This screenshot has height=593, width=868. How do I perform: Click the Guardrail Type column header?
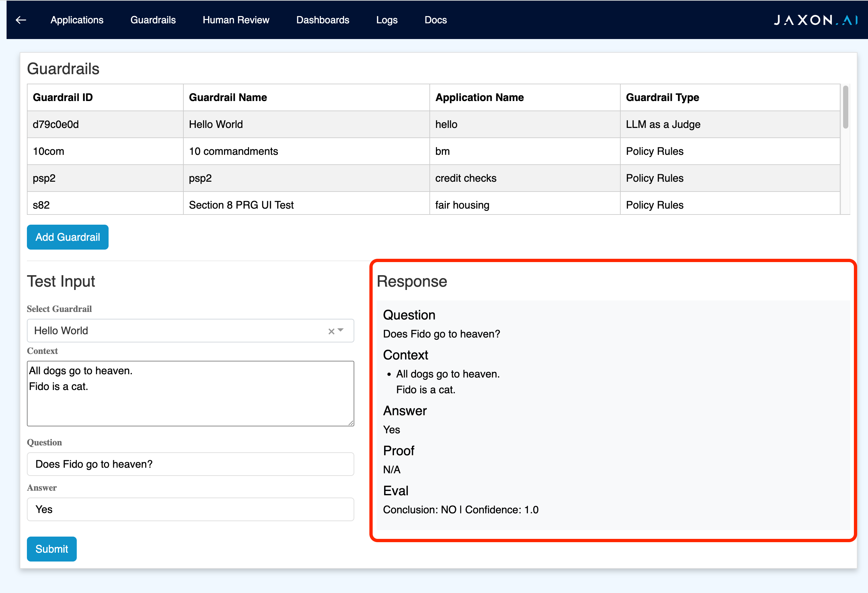(730, 97)
